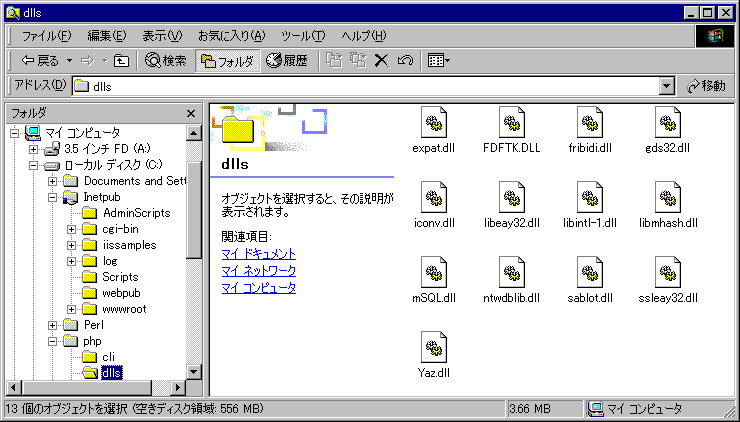
Task: Close the フォルダ pane with X
Action: point(191,113)
